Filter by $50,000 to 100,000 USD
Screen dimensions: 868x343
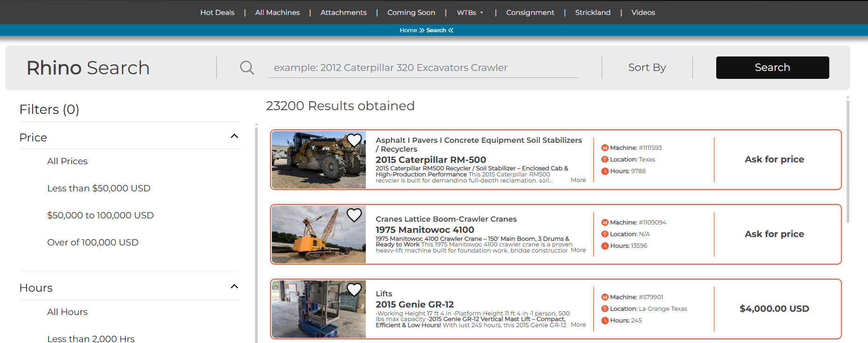(x=100, y=216)
